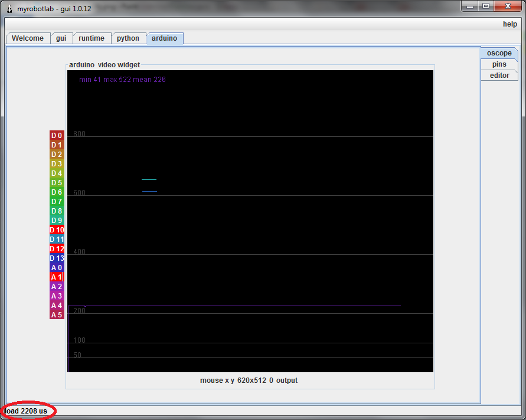Image resolution: width=526 pixels, height=420 pixels.
Task: Toggle pin D 4 trace button
Action: point(57,173)
